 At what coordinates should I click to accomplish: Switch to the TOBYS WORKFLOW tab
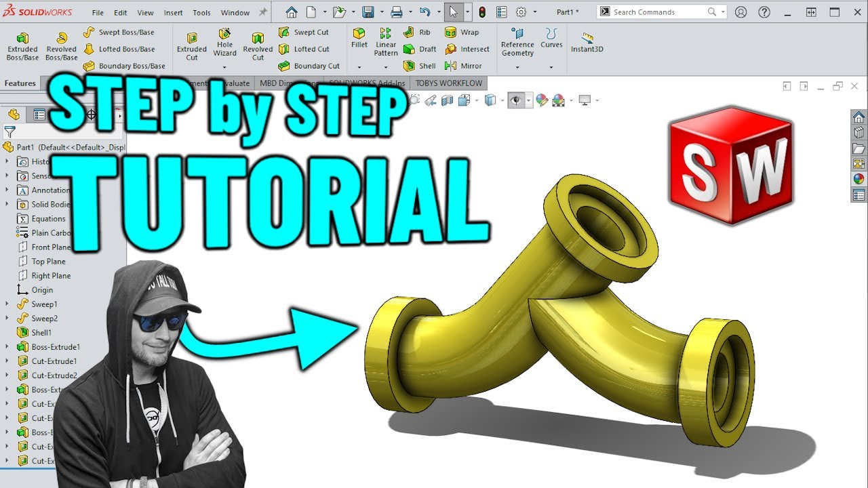(449, 83)
